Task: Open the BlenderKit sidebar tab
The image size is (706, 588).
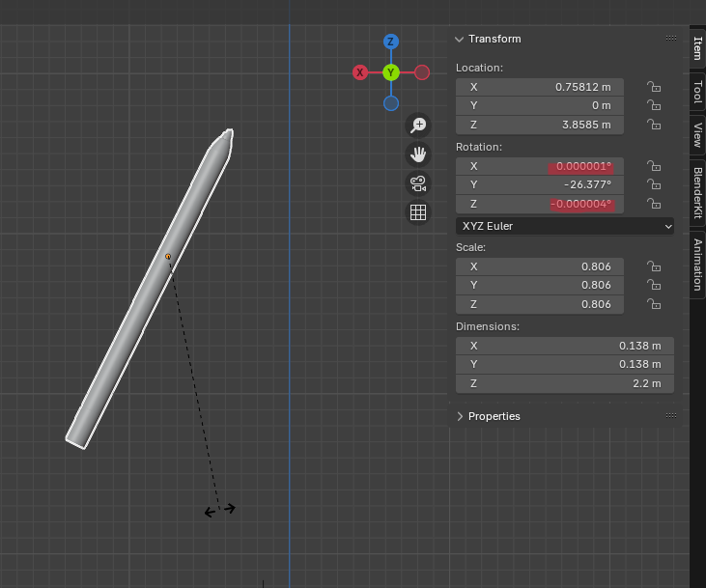Action: click(x=697, y=193)
